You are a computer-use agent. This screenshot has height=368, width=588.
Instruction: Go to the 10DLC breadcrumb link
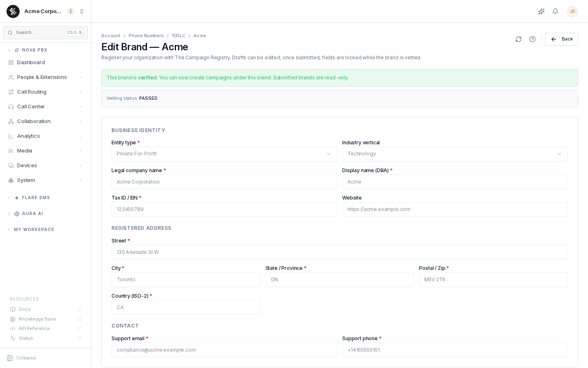[x=178, y=36]
